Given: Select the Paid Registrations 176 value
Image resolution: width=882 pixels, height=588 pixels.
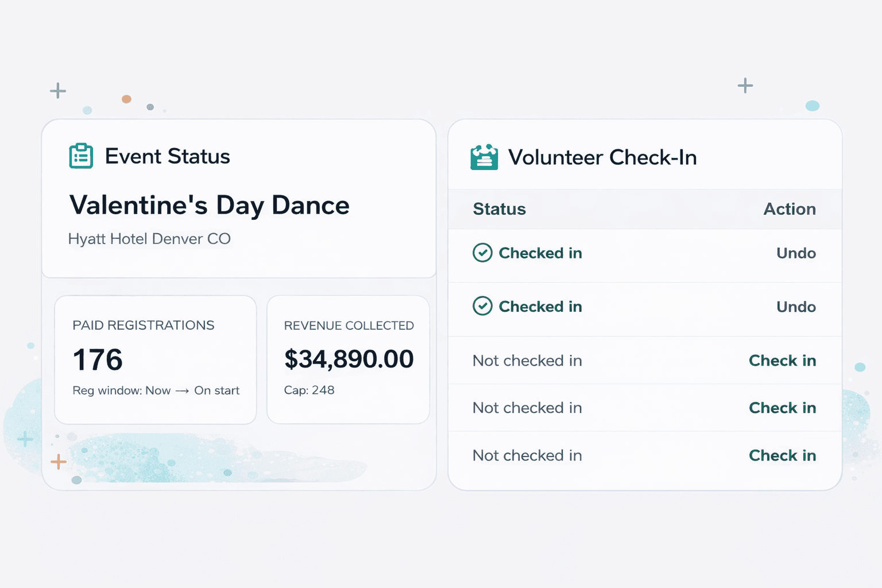Looking at the screenshot, I should (98, 360).
